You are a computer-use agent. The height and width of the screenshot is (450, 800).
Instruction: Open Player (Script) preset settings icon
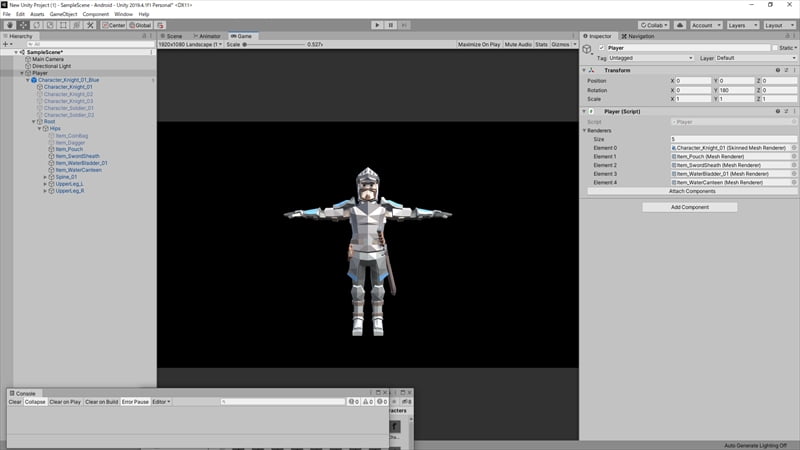coord(786,111)
